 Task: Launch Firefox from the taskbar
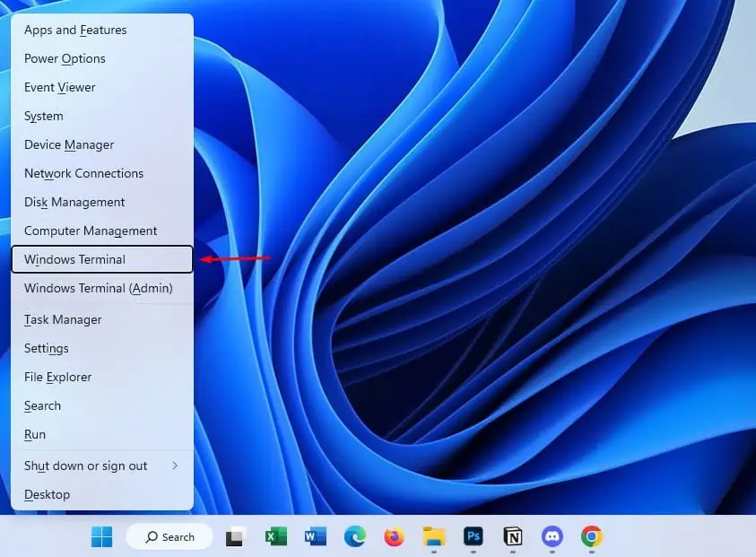tap(394, 536)
